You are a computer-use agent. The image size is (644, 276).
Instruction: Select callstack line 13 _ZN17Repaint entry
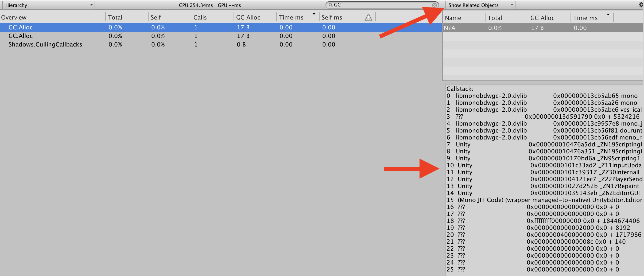543,186
